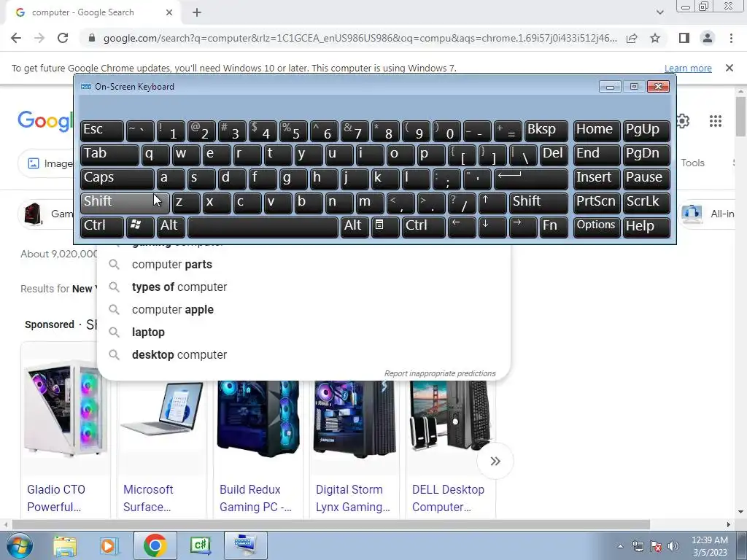Select the laptop suggestion
The width and height of the screenshot is (747, 560).
pyautogui.click(x=303, y=332)
